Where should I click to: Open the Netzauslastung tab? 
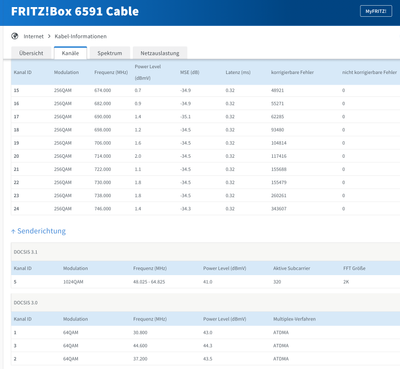(160, 53)
